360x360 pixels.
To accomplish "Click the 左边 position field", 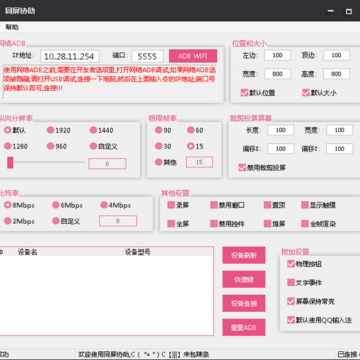I will click(278, 55).
